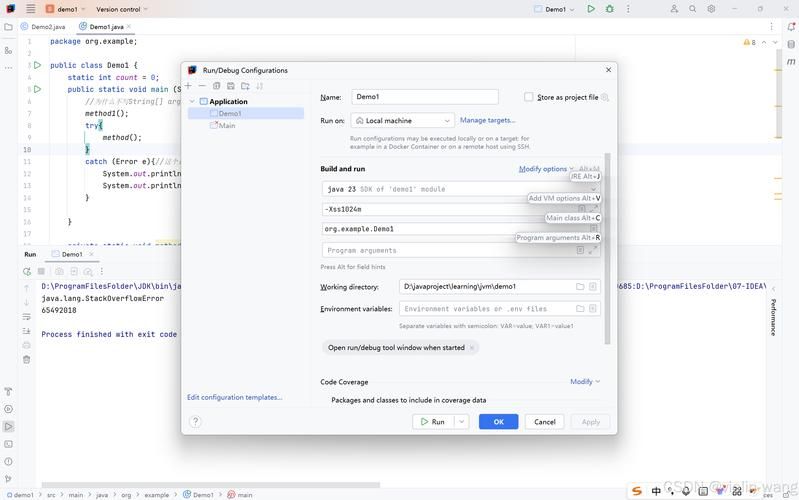Viewport: 799px width, 500px height.
Task: Add a new run configuration with plus icon
Action: [188, 86]
